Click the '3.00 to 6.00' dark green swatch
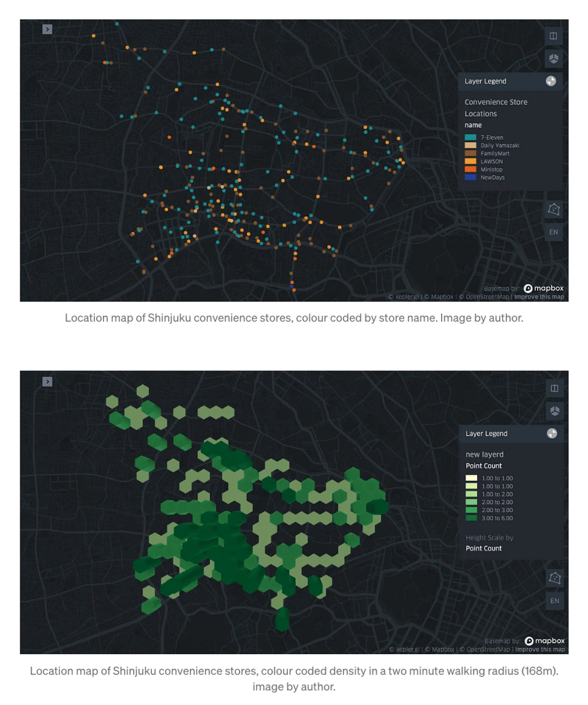Image resolution: width=588 pixels, height=705 pixels. pos(471,518)
